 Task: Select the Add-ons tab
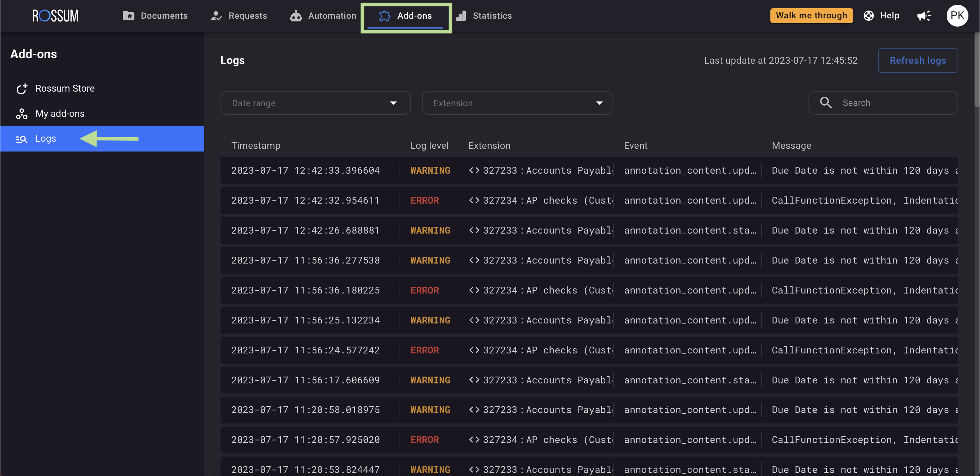[406, 16]
